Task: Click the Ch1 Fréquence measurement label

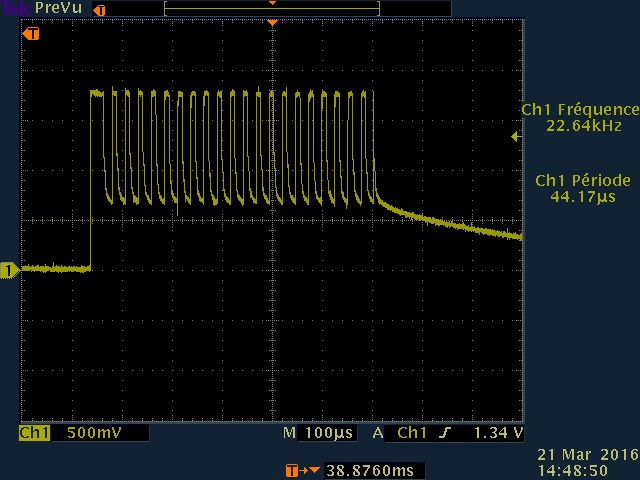Action: pos(580,109)
